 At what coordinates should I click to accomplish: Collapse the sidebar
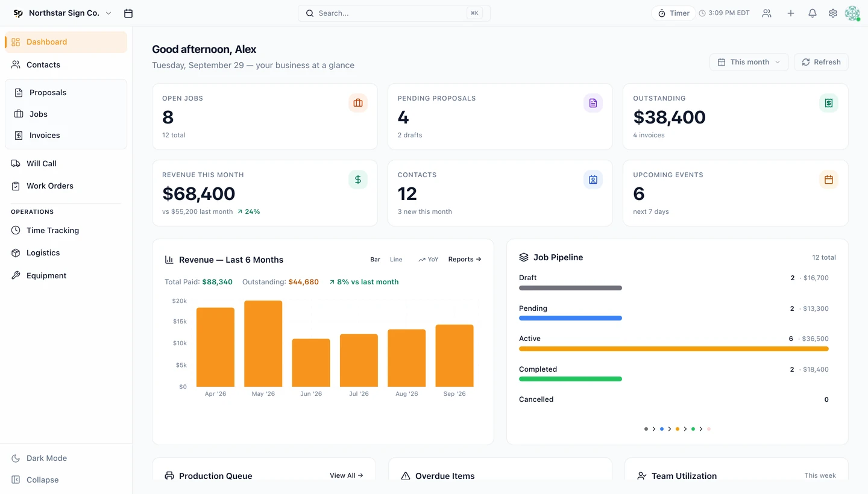pos(66,480)
